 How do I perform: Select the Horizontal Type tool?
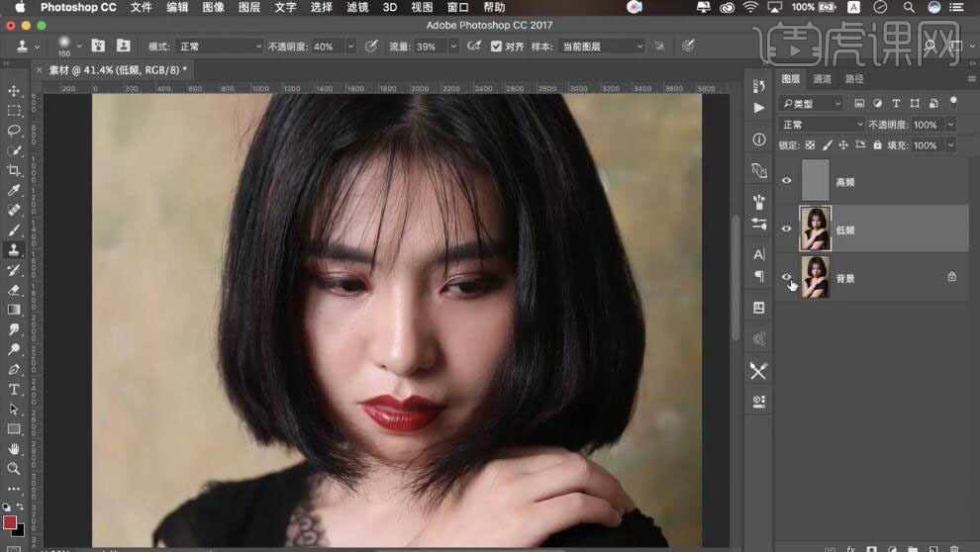pyautogui.click(x=14, y=389)
